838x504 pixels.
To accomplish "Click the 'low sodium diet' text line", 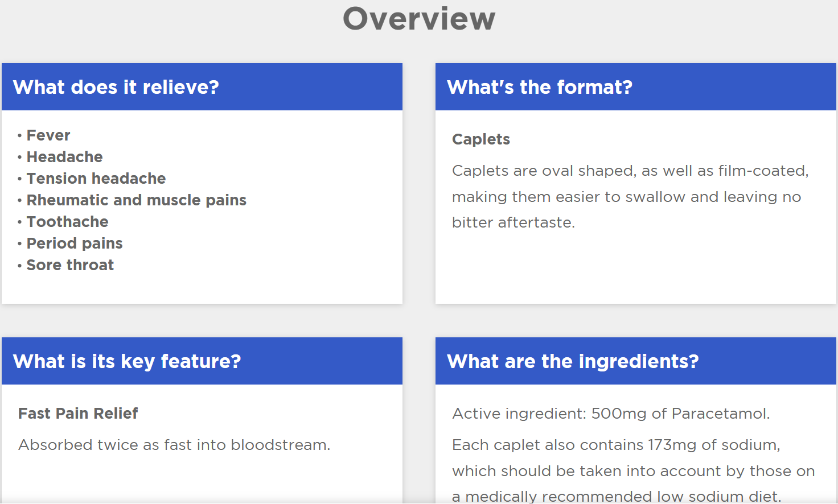I will pyautogui.click(x=617, y=497).
